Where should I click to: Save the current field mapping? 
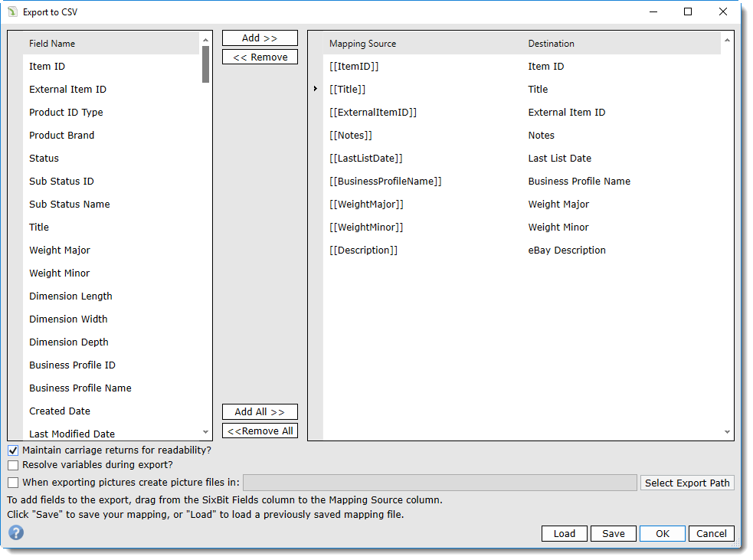pyautogui.click(x=613, y=533)
